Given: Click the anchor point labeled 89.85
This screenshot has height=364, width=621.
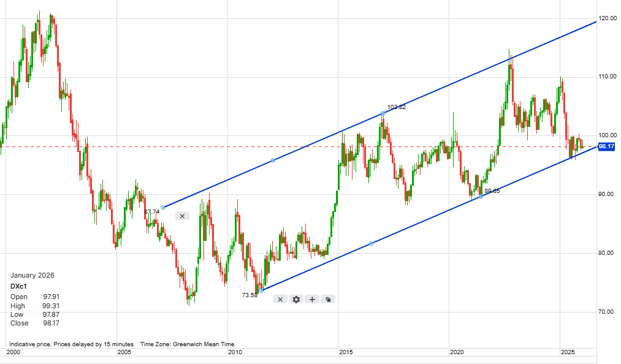Looking at the screenshot, I should tap(481, 196).
